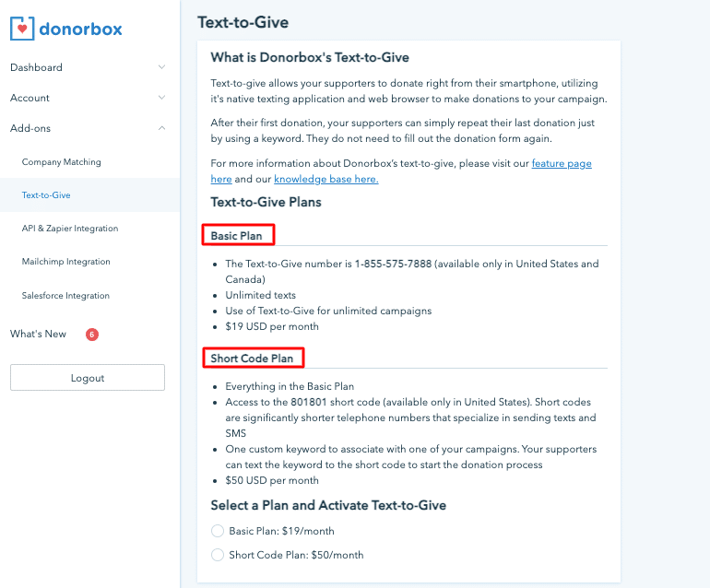Expand the Account section chevron

(161, 98)
